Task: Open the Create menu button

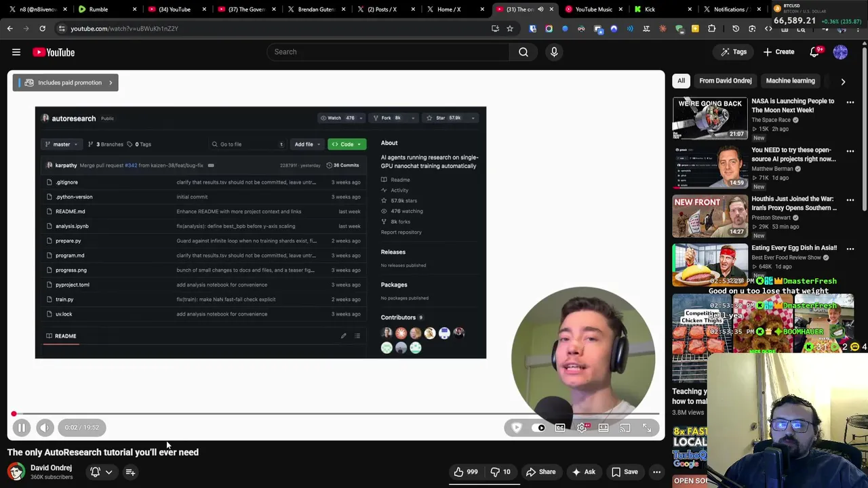Action: [x=778, y=52]
